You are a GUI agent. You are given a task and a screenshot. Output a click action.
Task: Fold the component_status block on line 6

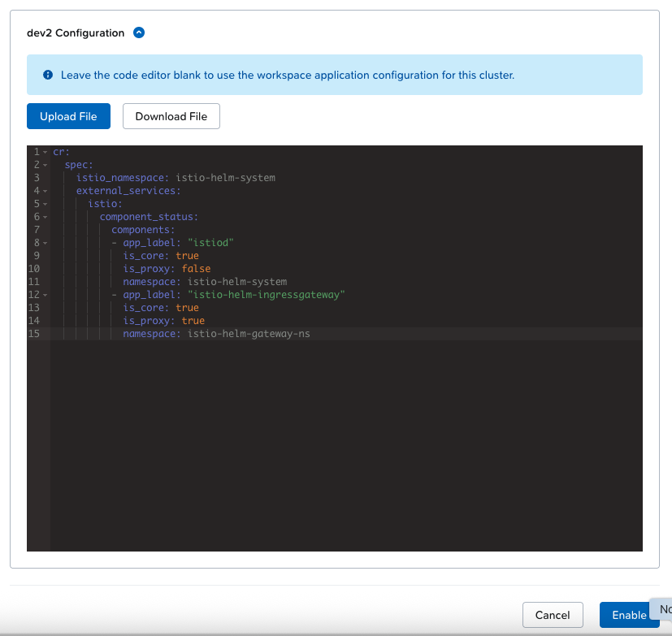click(46, 217)
